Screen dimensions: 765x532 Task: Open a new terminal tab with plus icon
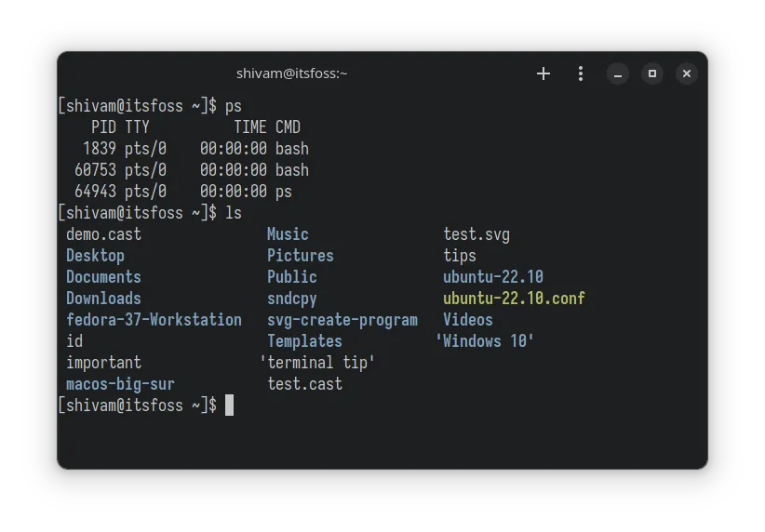tap(544, 73)
